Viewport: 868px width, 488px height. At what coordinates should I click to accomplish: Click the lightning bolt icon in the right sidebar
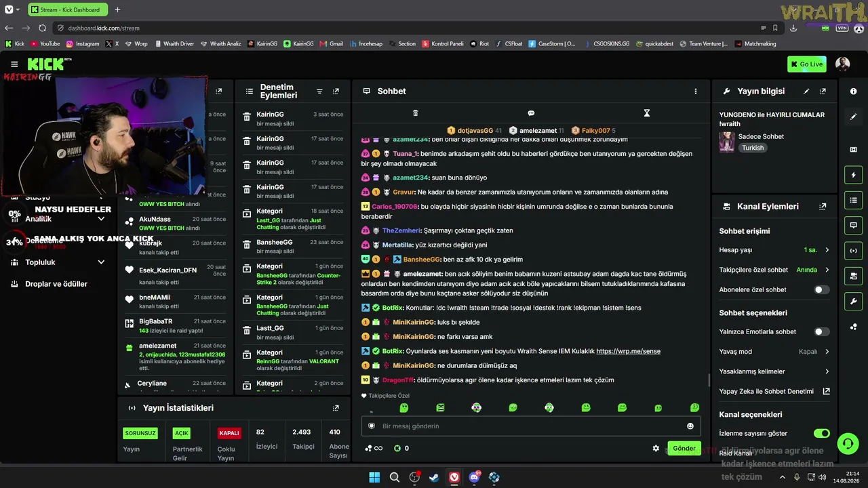click(853, 175)
